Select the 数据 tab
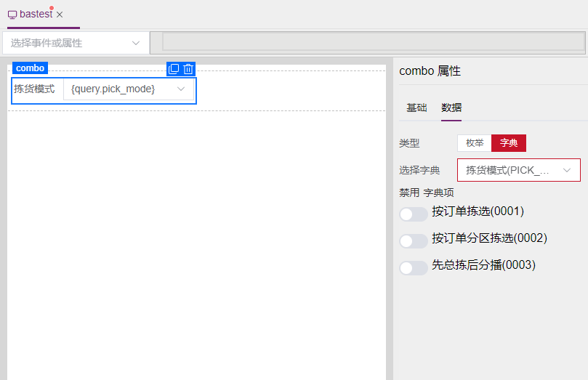This screenshot has width=588, height=380. tap(451, 108)
